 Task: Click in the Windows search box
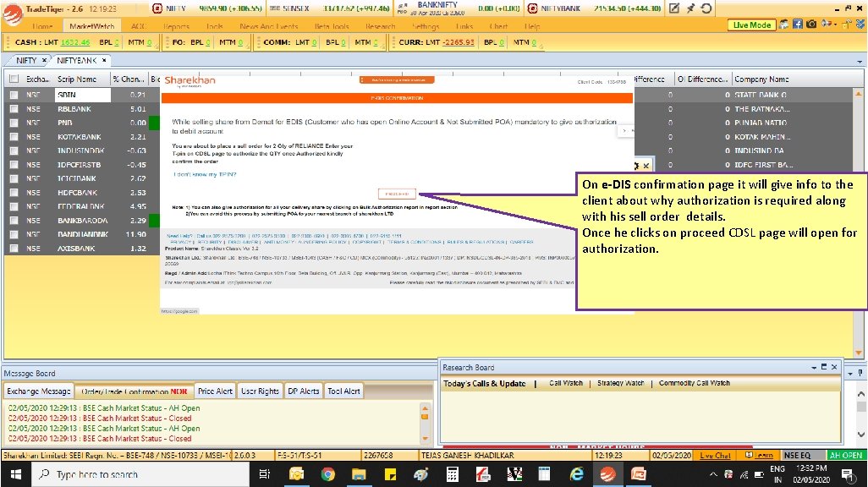[x=142, y=474]
